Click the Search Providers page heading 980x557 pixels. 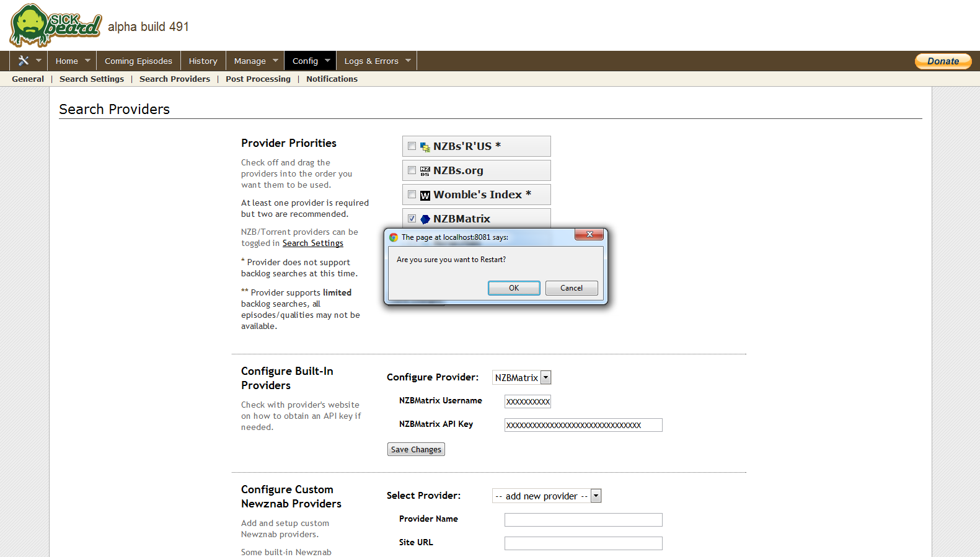[114, 109]
